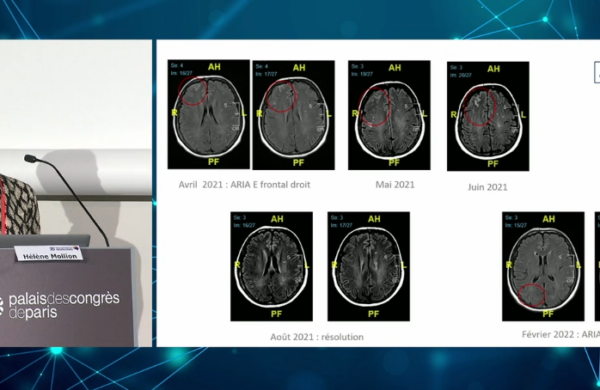Click the "Juin 2021" caption text

coord(488,187)
